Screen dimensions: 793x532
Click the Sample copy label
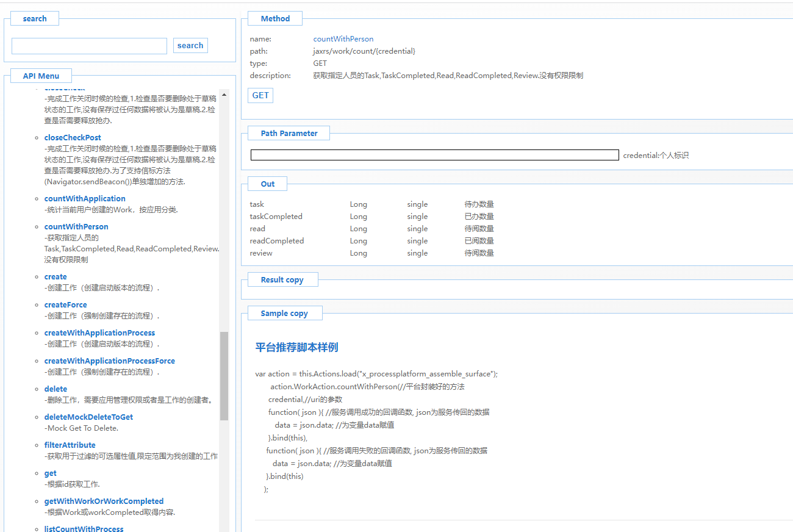click(x=284, y=313)
